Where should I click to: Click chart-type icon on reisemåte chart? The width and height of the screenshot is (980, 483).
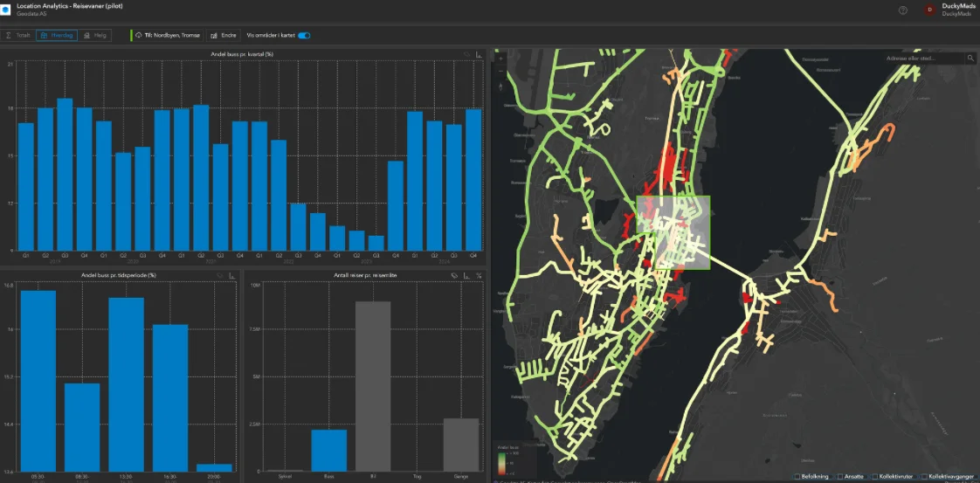[x=466, y=275]
